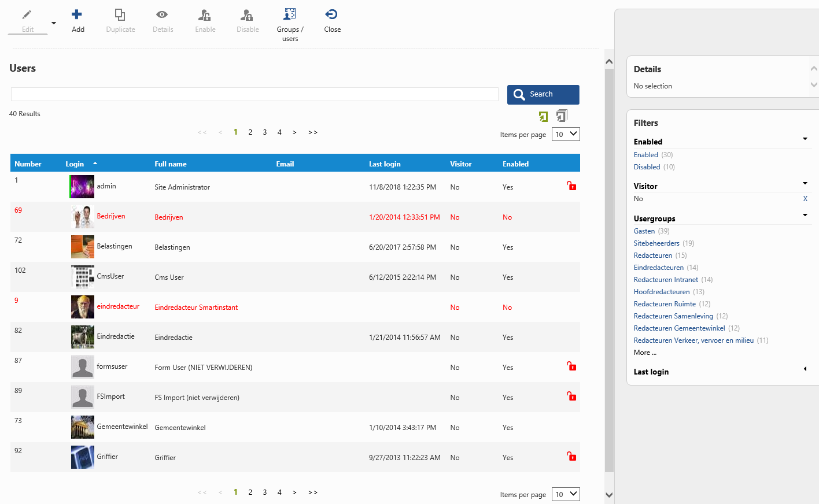Go to page 2 in bottom pagination

pyautogui.click(x=250, y=492)
